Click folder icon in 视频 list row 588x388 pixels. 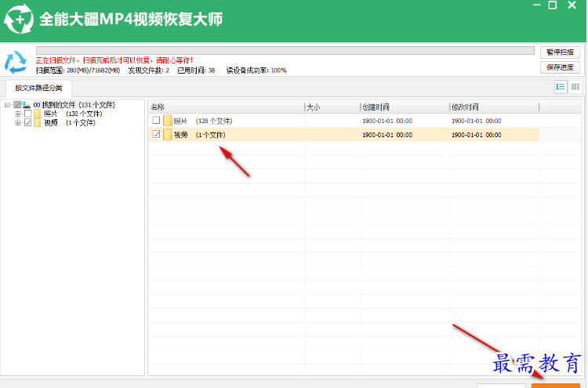pos(168,134)
